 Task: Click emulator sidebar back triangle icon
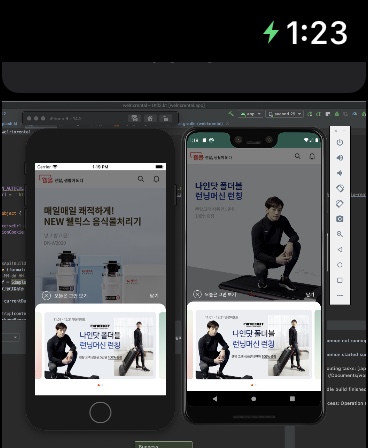340,250
